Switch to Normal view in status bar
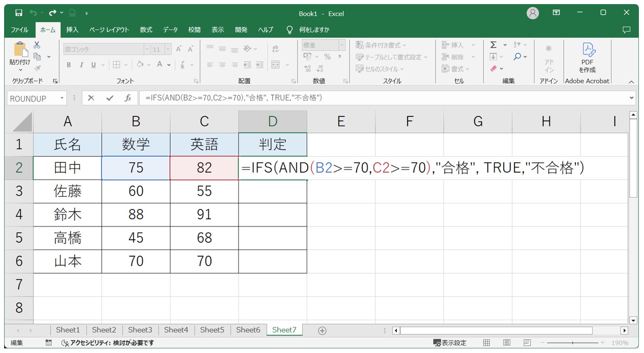644x353 pixels. [x=487, y=343]
